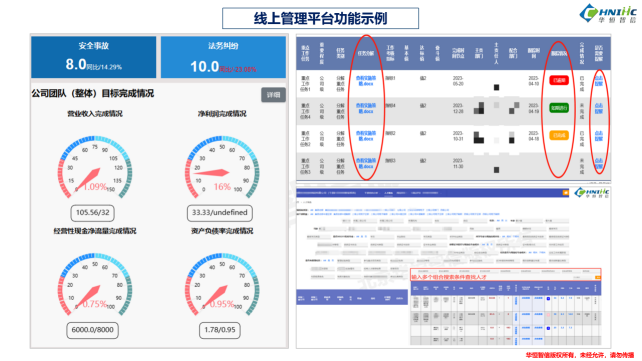Open the docx link in the 2023-12-28 row

[x=366, y=108]
